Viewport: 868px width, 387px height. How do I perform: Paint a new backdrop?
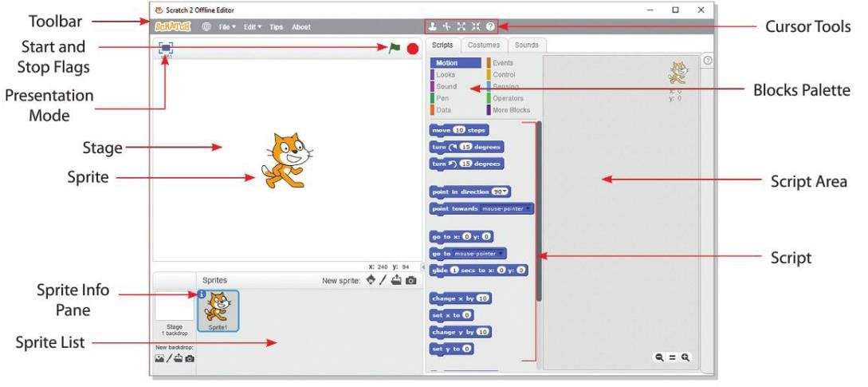(169, 359)
